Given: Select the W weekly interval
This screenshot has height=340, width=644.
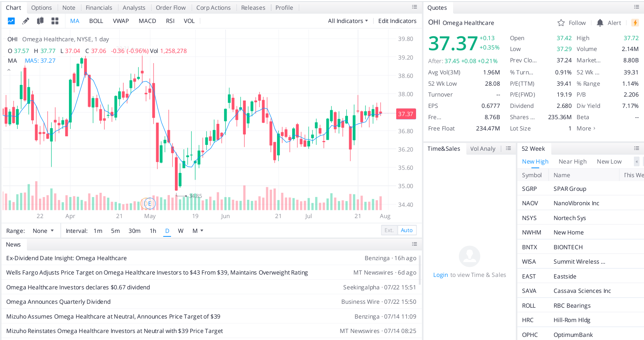Looking at the screenshot, I should [181, 231].
